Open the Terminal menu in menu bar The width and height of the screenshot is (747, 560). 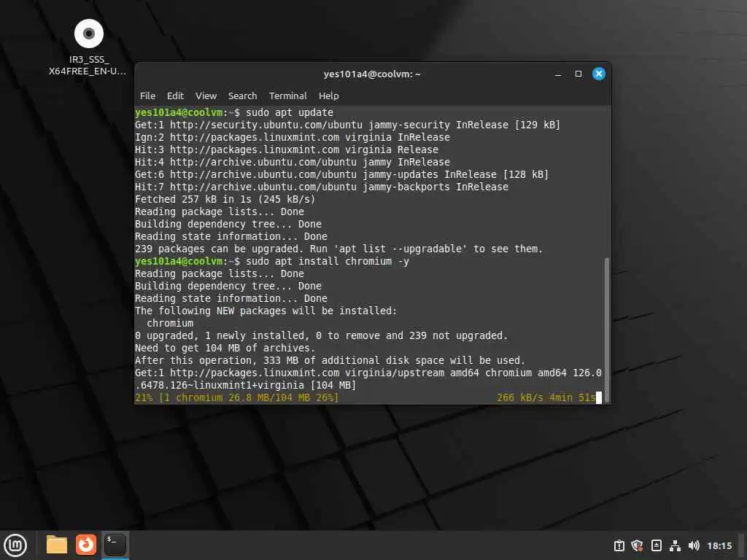click(x=287, y=96)
